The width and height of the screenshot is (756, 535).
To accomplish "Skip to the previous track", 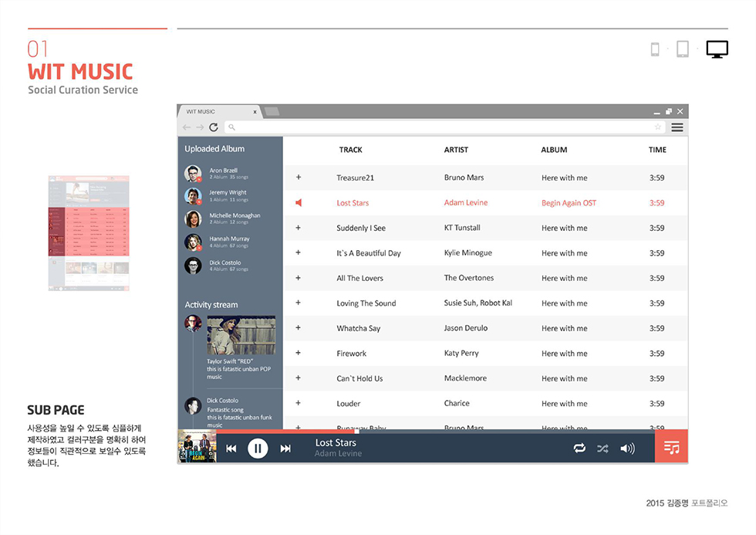I will [231, 449].
